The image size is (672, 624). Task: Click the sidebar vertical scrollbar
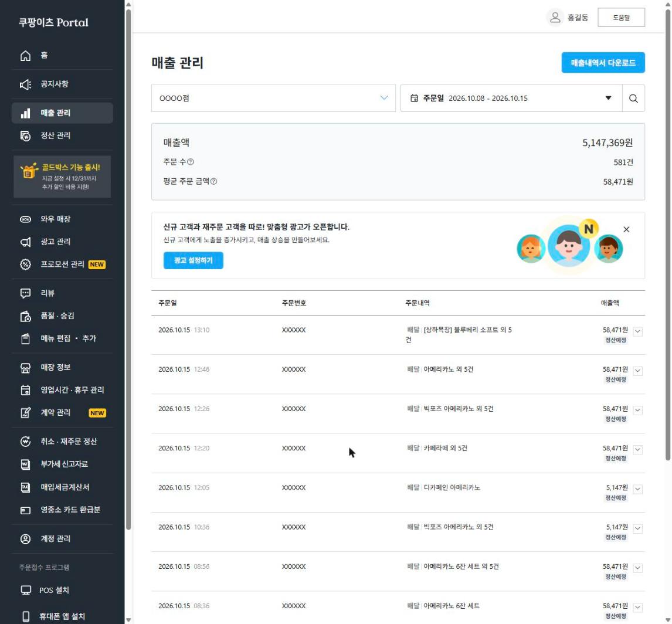128,270
